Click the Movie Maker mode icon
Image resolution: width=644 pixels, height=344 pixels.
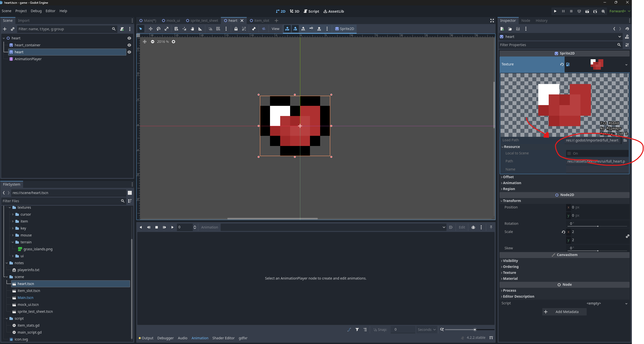[603, 11]
